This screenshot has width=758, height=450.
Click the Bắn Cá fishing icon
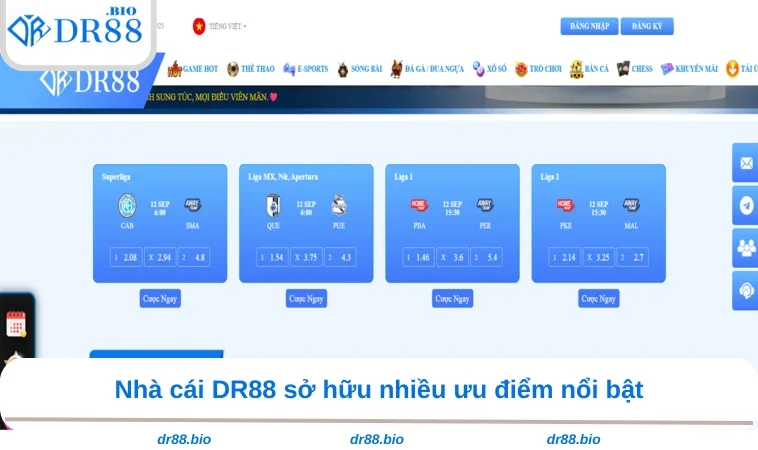point(577,69)
